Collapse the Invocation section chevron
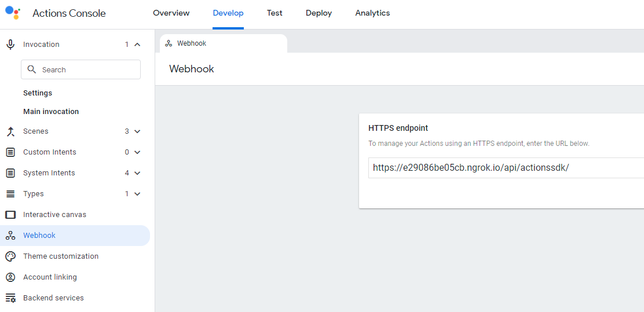The height and width of the screenshot is (312, 644). (138, 45)
